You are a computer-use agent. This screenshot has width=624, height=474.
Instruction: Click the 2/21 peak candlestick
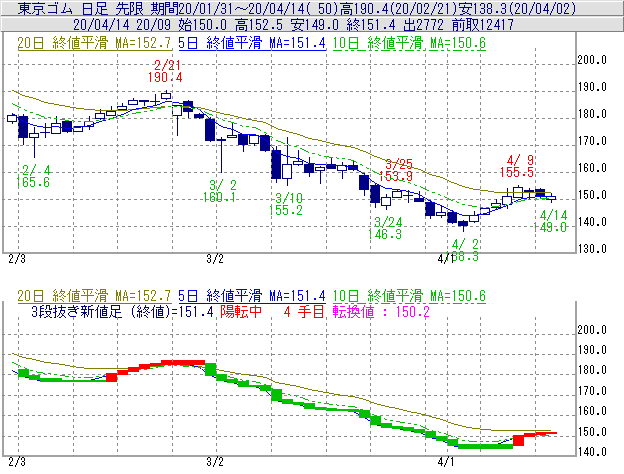pos(166,95)
